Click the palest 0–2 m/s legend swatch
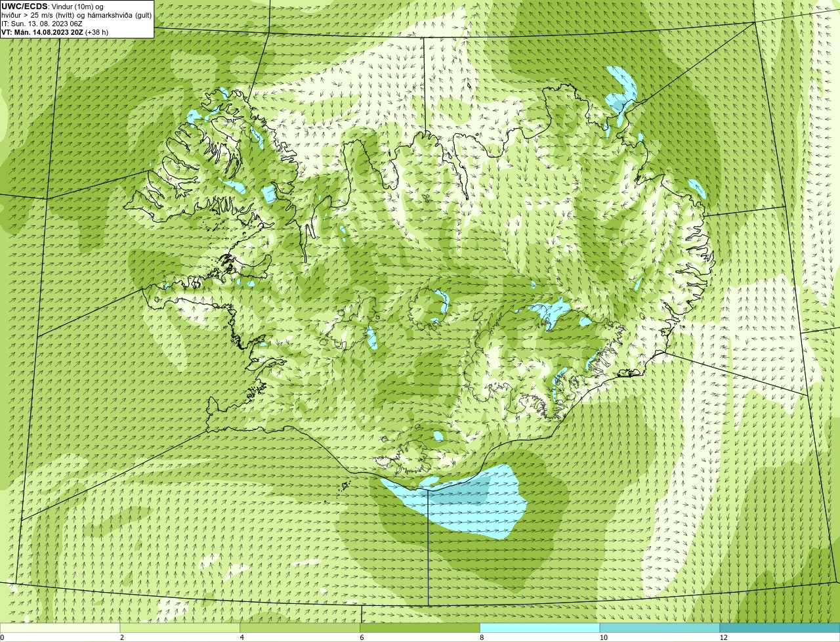 (60, 628)
